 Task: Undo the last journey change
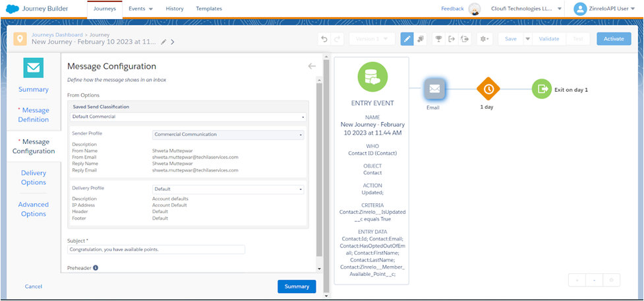pos(324,39)
